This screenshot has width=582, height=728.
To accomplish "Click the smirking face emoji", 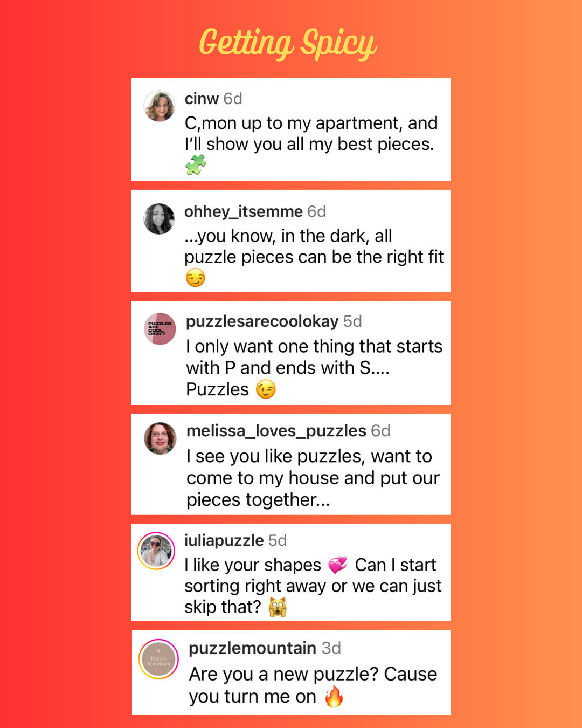I will (195, 278).
